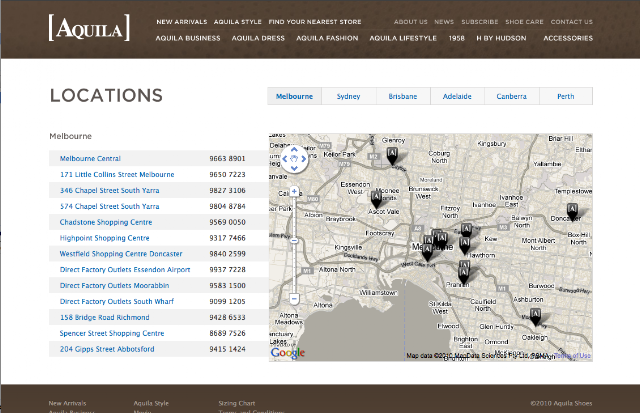Screen dimensions: 640x413
Task: Open the 158 Bridge Road Richmond link
Action: pyautogui.click(x=104, y=317)
